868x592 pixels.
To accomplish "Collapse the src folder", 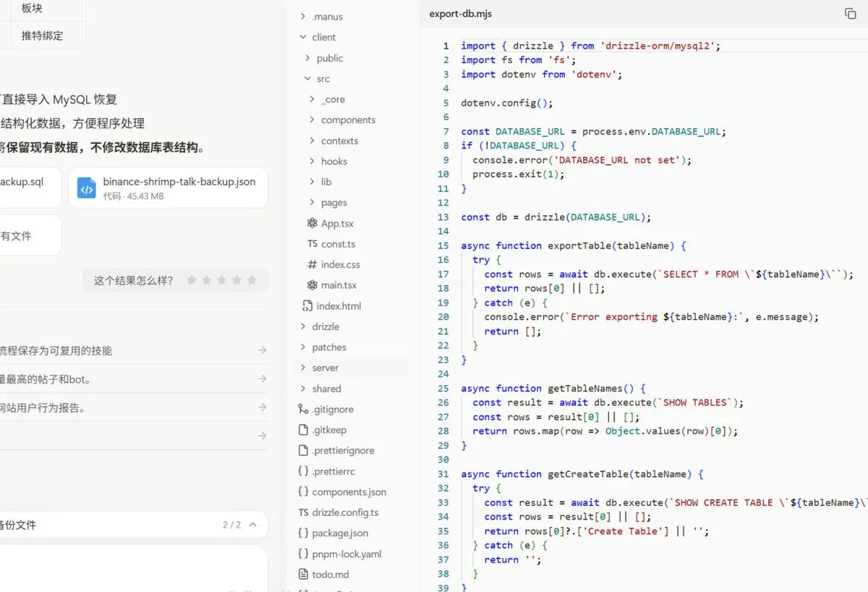I will point(307,79).
